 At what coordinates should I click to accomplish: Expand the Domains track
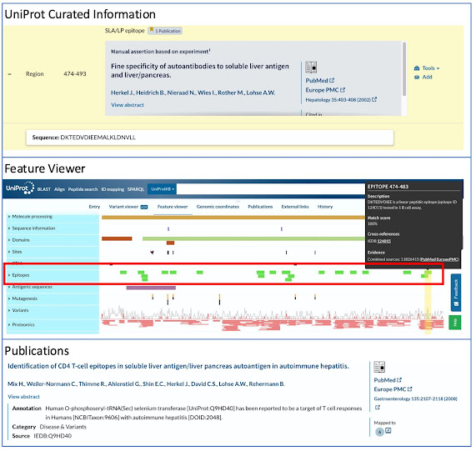9,240
